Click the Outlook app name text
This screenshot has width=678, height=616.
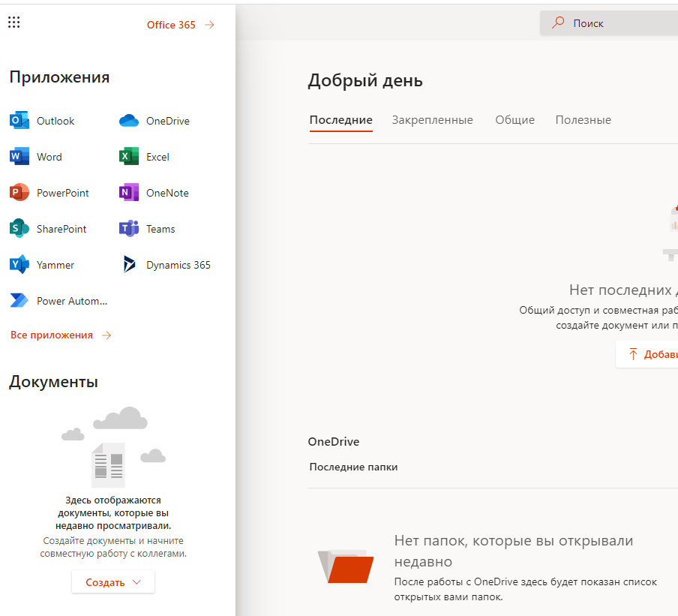tap(55, 121)
